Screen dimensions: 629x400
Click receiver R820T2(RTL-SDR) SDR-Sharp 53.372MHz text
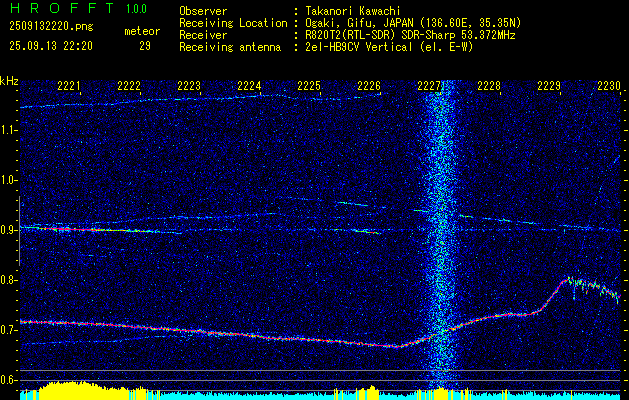(x=410, y=35)
